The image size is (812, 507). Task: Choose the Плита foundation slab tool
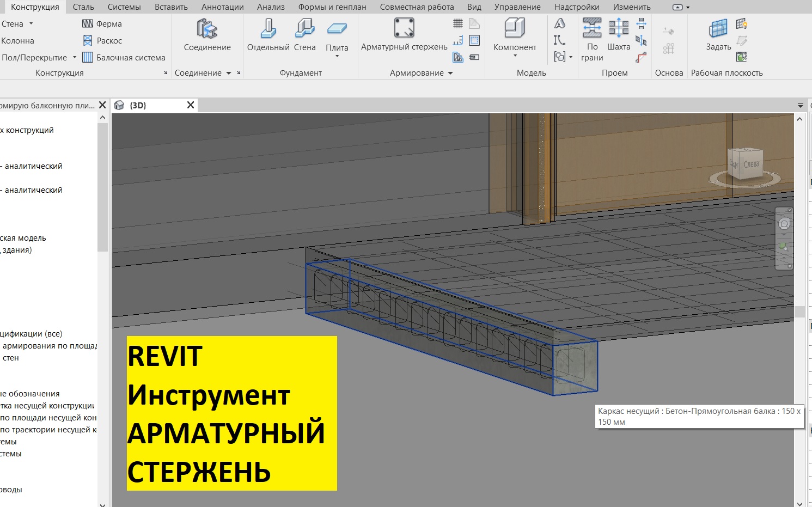coord(337,38)
